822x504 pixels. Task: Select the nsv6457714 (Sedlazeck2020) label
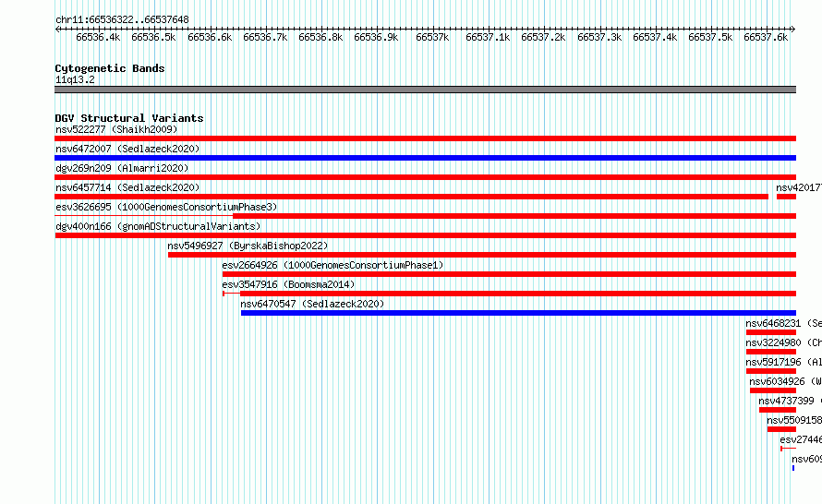pos(127,187)
